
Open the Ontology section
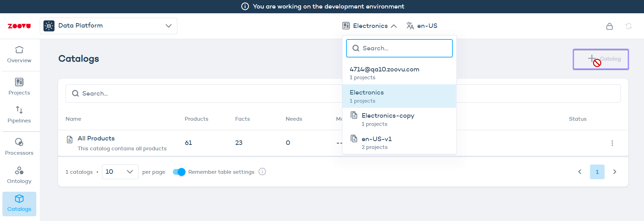19,175
